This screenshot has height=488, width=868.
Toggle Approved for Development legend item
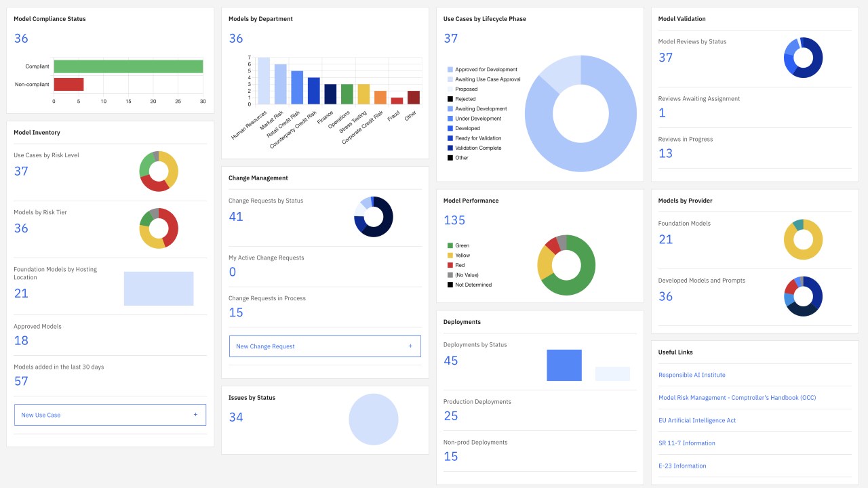point(482,69)
